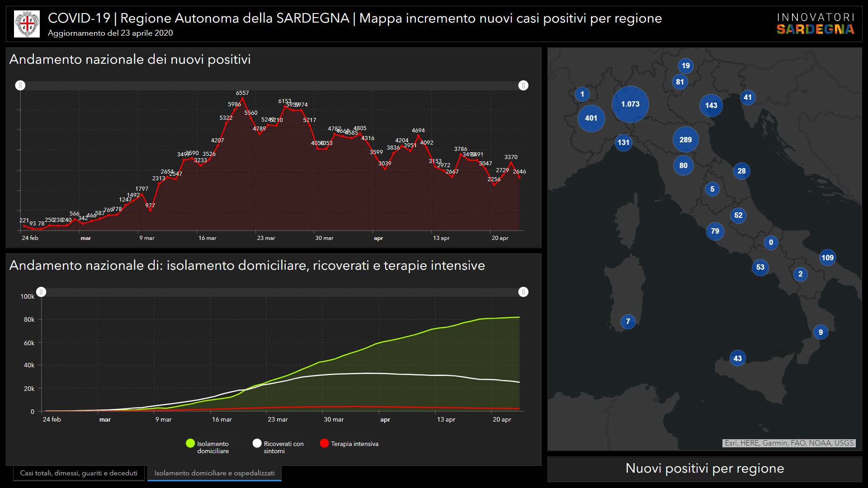Click the 1.073 cases bubble on the map

(x=630, y=104)
